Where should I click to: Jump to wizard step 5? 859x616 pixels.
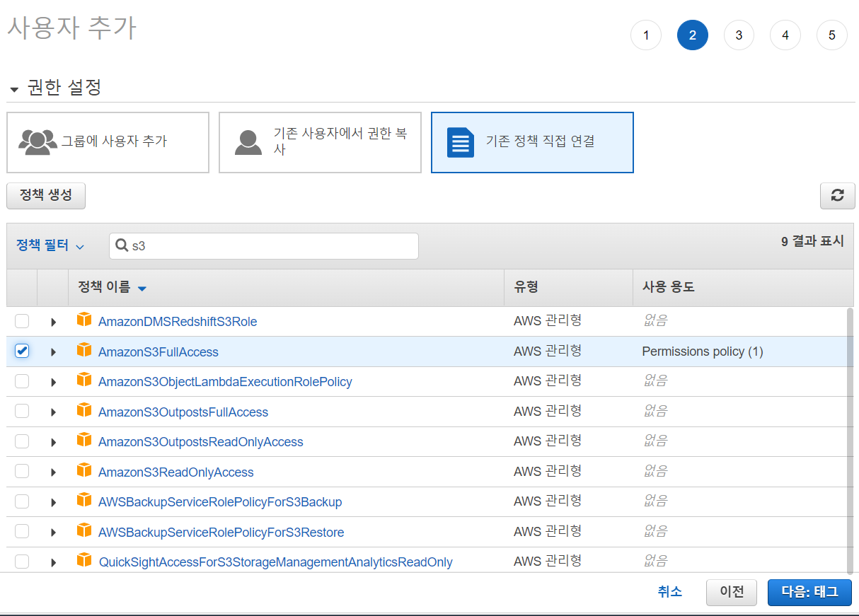[831, 35]
